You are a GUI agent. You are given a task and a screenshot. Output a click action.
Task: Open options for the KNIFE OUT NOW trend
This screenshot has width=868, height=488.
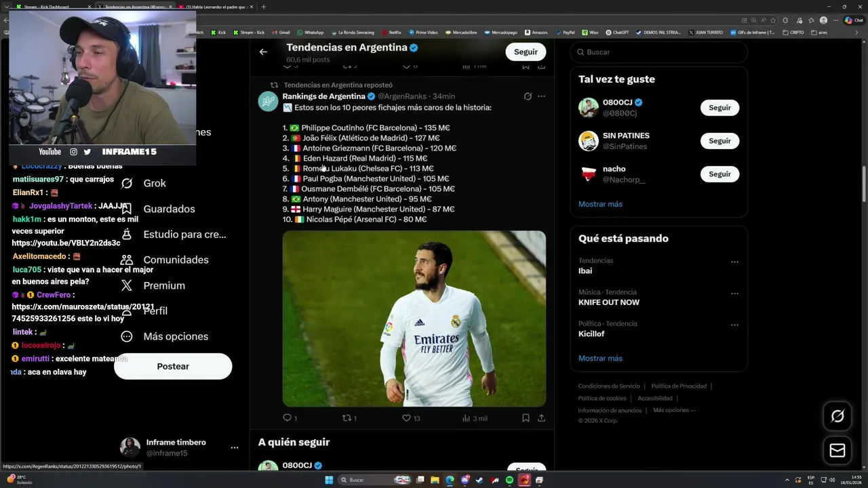click(x=734, y=293)
